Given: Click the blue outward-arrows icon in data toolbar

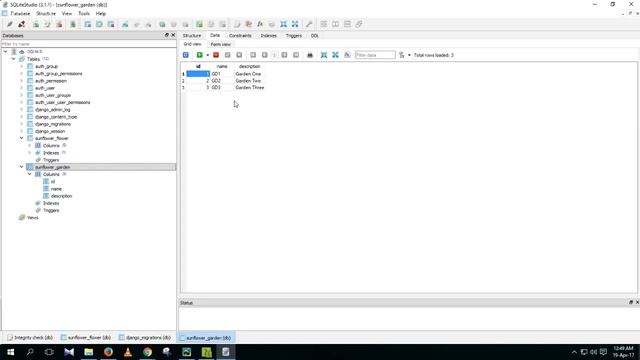Looking at the screenshot, I should tap(336, 55).
